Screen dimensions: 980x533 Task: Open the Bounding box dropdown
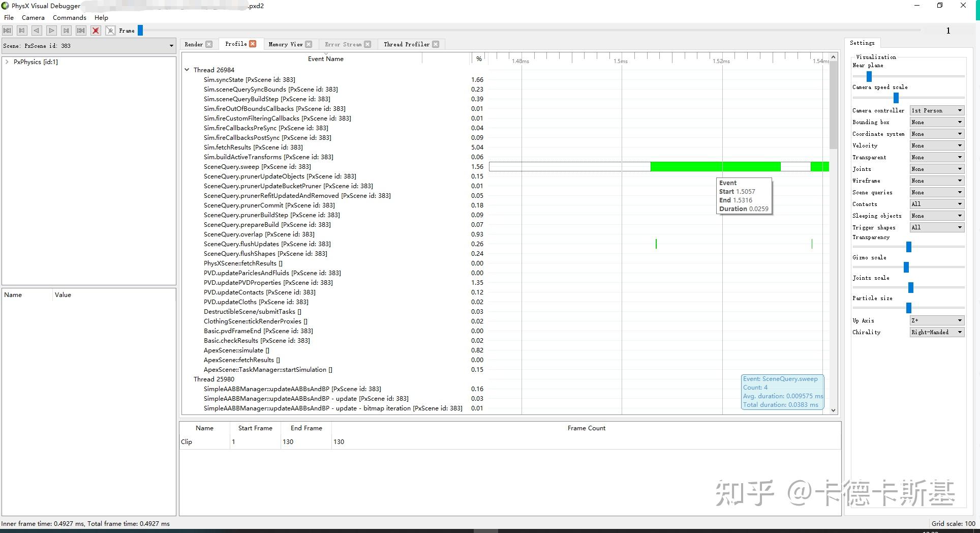click(937, 122)
